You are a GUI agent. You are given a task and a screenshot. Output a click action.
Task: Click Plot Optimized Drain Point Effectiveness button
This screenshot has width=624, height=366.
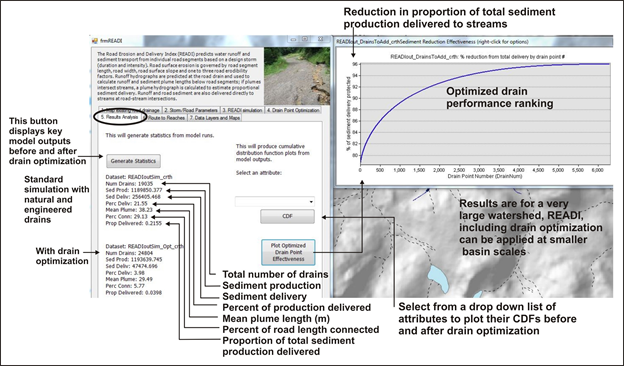click(x=288, y=252)
